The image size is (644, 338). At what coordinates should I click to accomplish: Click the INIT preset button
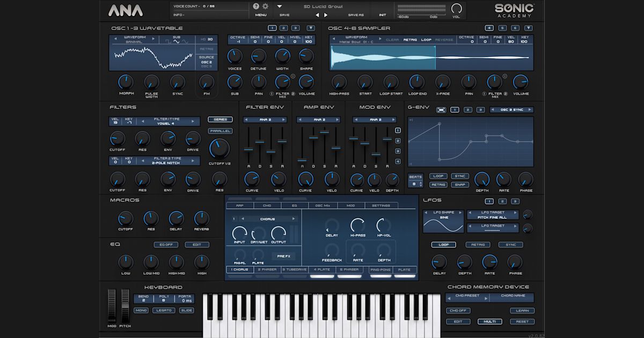click(383, 15)
